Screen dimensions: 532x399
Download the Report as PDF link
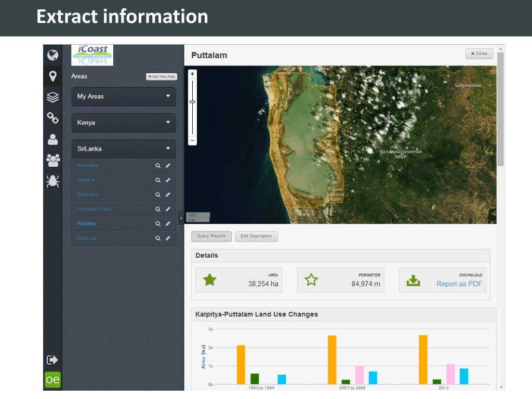[x=459, y=284]
